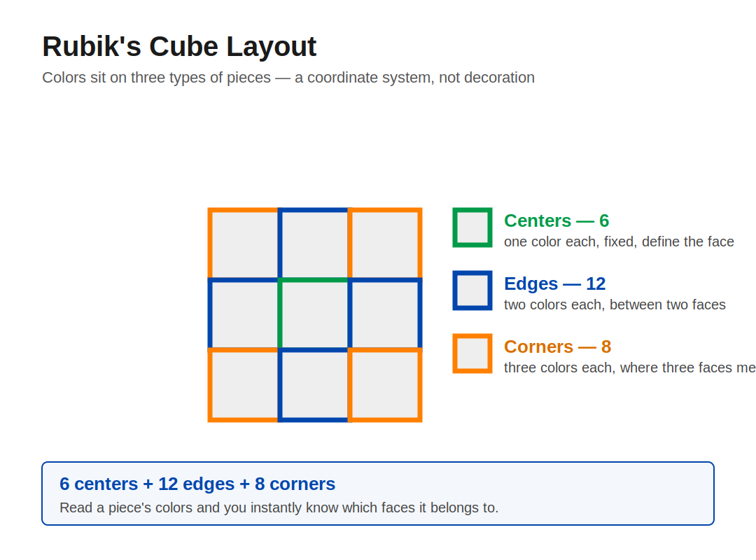Click the 'Corners — 8' legend heading
The width and height of the screenshot is (756, 560).
click(x=557, y=346)
